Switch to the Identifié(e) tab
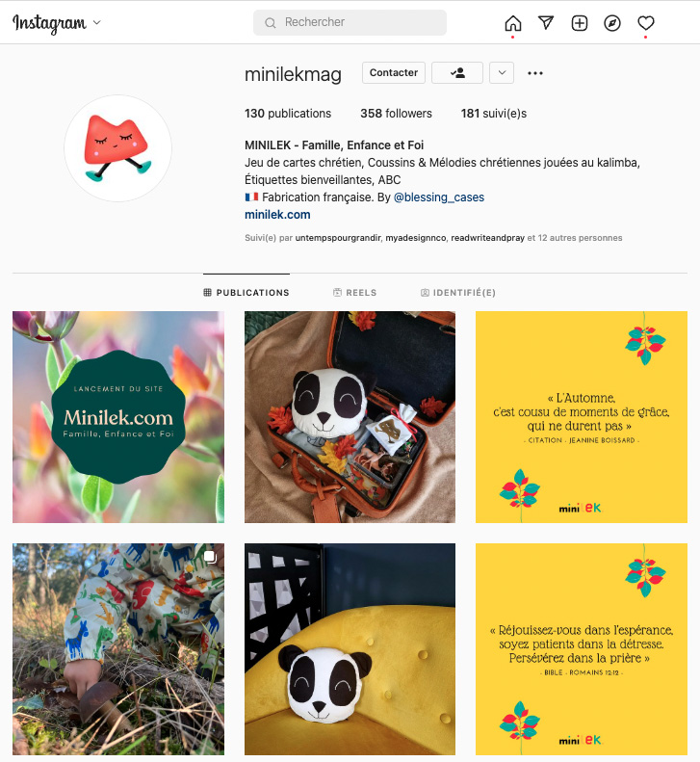Image resolution: width=700 pixels, height=762 pixels. point(458,293)
